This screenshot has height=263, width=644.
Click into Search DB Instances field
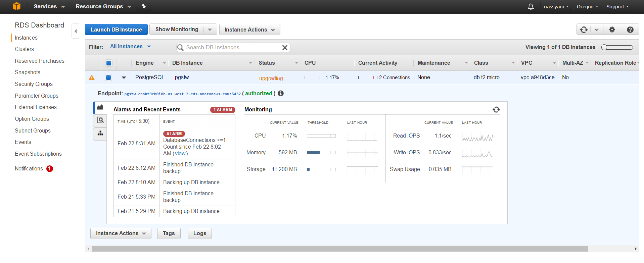pyautogui.click(x=233, y=48)
